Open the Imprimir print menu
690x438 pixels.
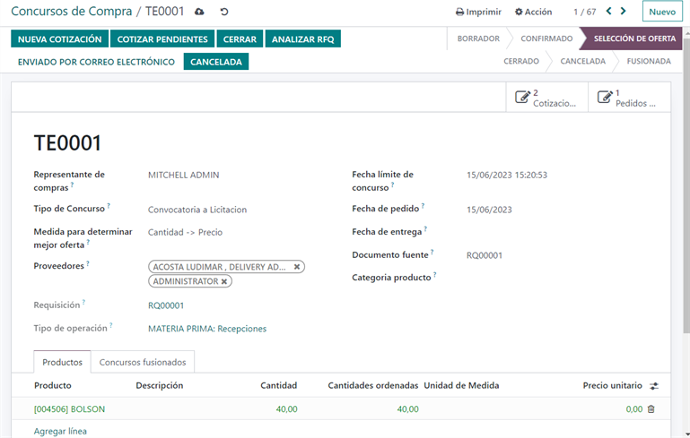pyautogui.click(x=478, y=12)
